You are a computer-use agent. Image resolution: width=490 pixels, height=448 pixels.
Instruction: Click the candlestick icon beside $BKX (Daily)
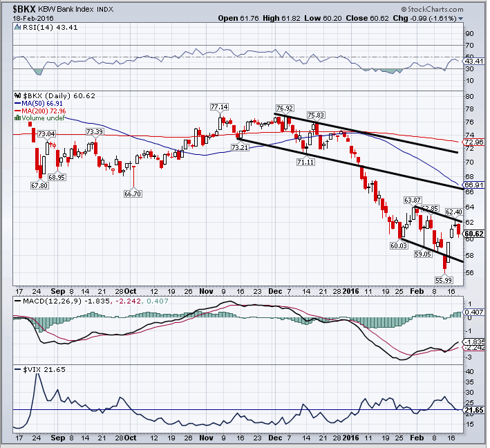[x=18, y=95]
